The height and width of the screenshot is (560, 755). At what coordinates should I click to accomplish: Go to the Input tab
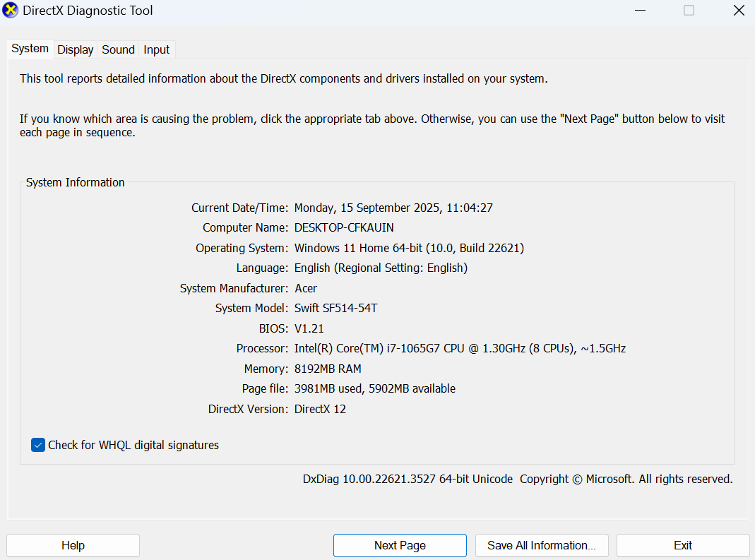[x=156, y=49]
